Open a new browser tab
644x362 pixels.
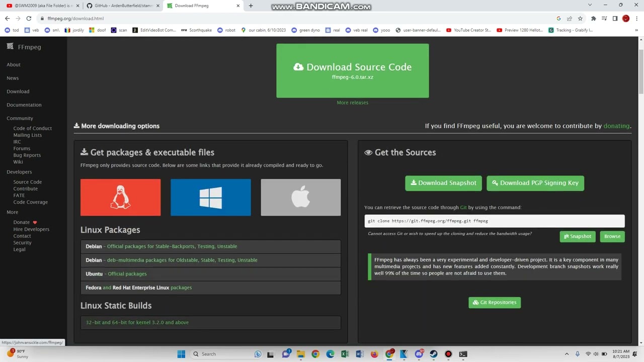[251, 6]
